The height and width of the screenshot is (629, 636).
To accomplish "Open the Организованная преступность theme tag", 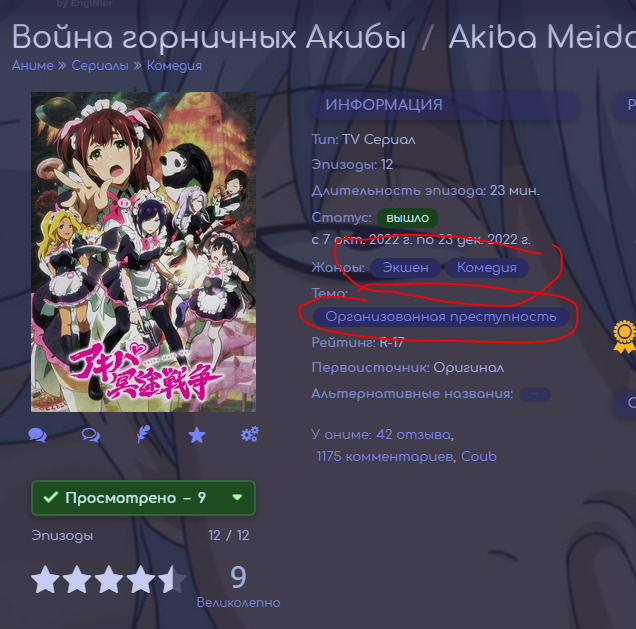I will tap(440, 317).
